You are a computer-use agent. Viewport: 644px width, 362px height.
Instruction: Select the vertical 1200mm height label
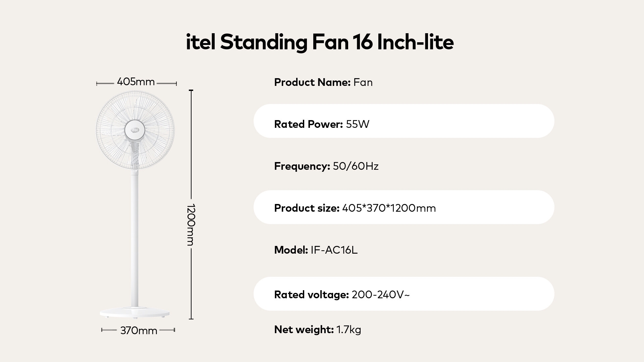pyautogui.click(x=191, y=225)
